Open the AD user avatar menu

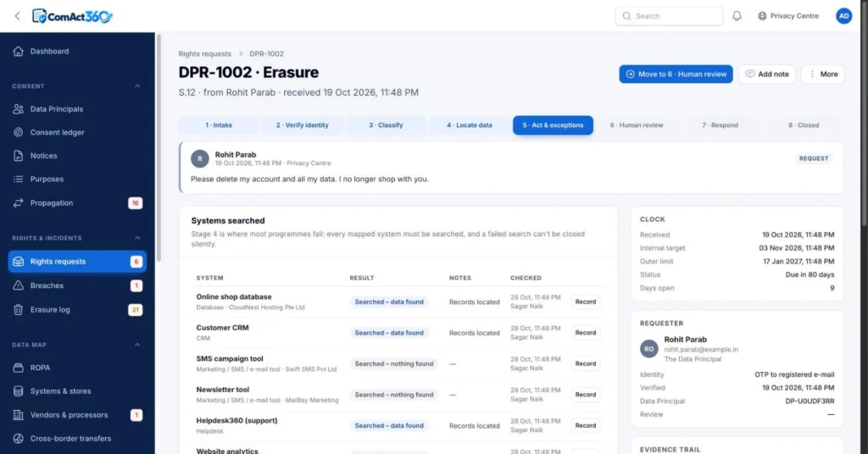coord(843,16)
